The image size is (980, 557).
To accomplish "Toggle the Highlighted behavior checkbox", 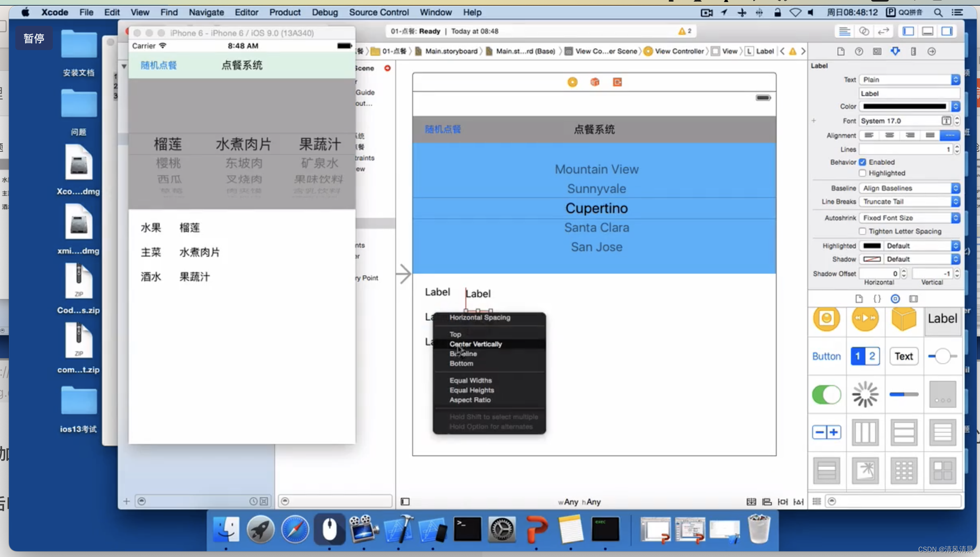I will [x=862, y=173].
